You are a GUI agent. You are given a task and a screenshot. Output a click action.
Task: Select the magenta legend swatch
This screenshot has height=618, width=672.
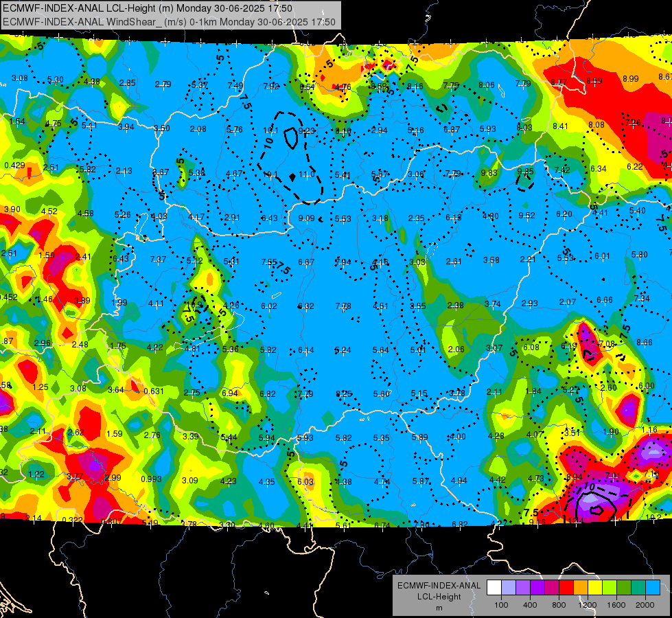552,588
